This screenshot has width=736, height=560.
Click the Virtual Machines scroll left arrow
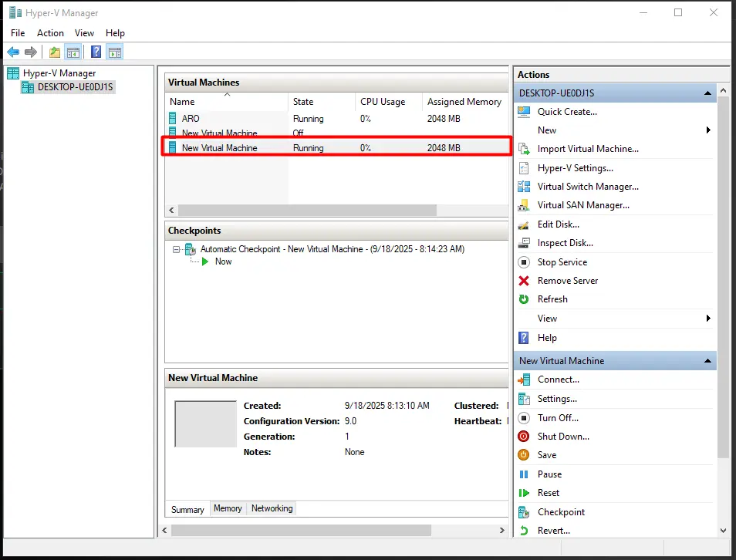point(171,210)
